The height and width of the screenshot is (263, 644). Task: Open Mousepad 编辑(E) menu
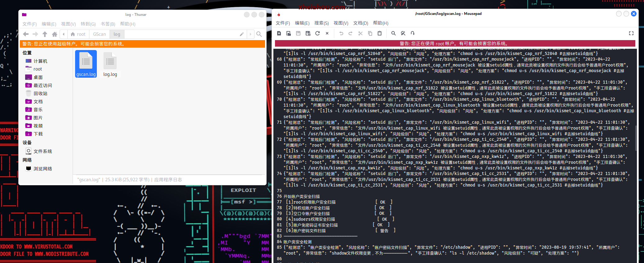click(302, 23)
